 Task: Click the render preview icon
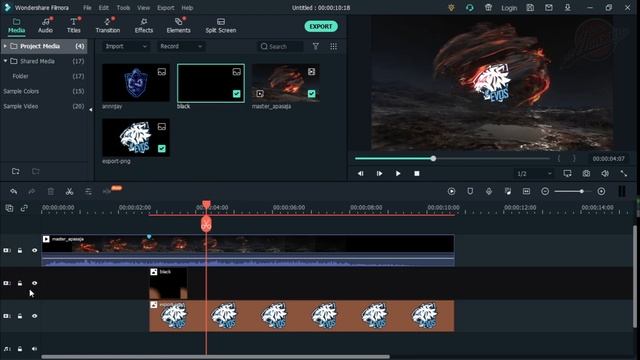[x=451, y=191]
